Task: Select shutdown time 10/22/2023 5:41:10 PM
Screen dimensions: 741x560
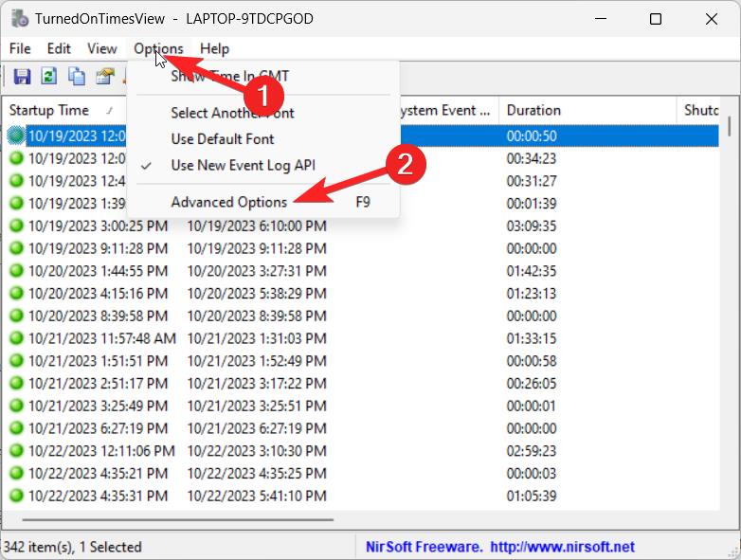Action: point(257,496)
